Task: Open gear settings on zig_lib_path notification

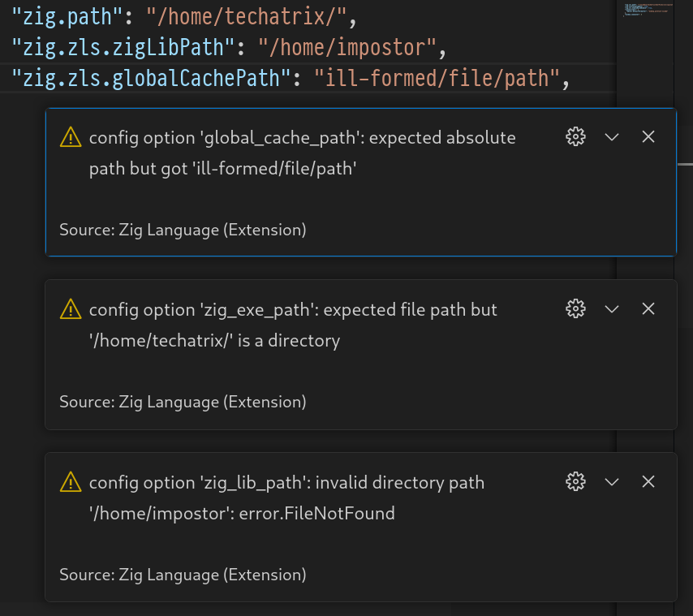Action: point(575,481)
